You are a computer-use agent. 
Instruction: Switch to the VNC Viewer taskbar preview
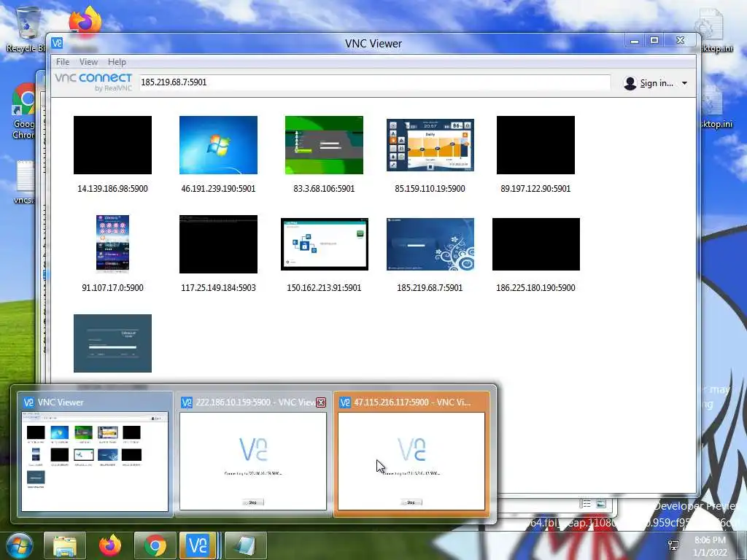pos(95,454)
